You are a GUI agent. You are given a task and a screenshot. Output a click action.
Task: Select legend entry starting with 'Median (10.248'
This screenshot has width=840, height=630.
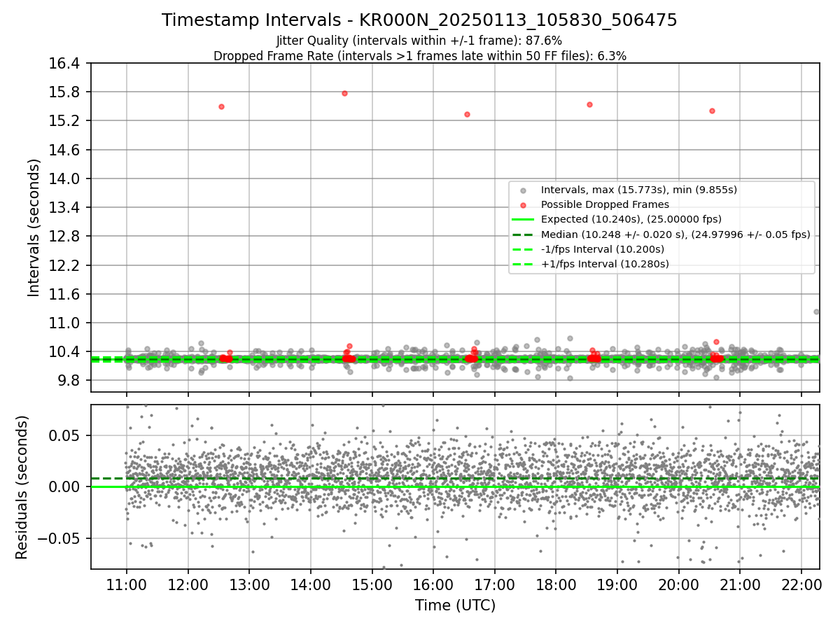[675, 234]
